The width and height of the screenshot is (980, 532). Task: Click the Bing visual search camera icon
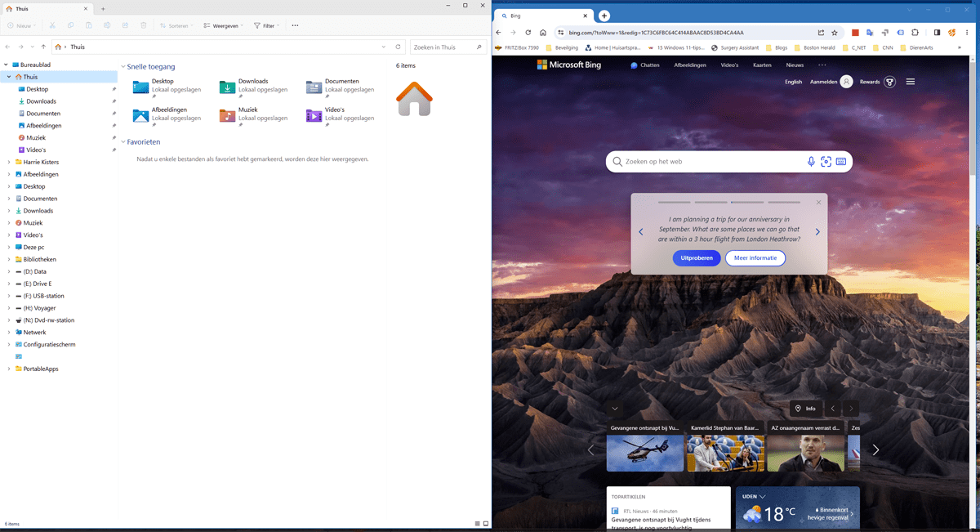pos(826,162)
